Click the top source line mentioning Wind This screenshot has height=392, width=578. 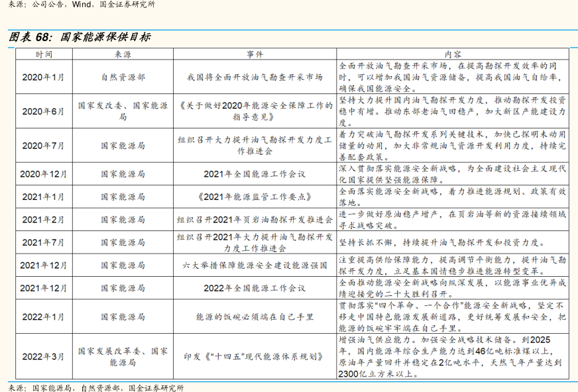pos(78,5)
